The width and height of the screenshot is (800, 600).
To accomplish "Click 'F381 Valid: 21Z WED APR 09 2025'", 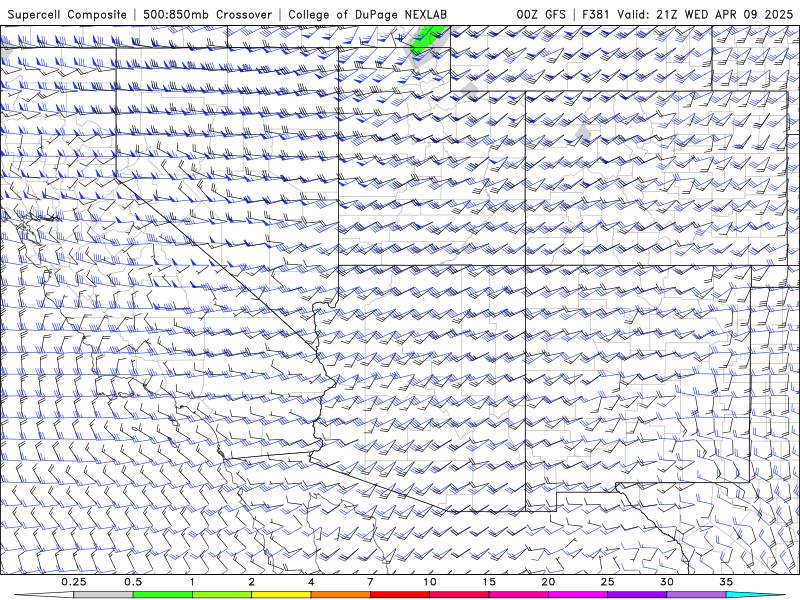I will click(688, 14).
